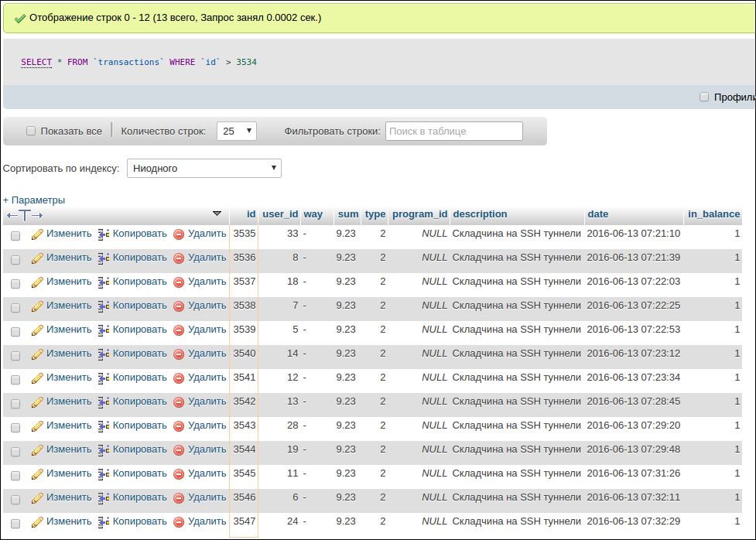Click the Копировать link for row 3544
The image size is (756, 540).
[x=140, y=449]
